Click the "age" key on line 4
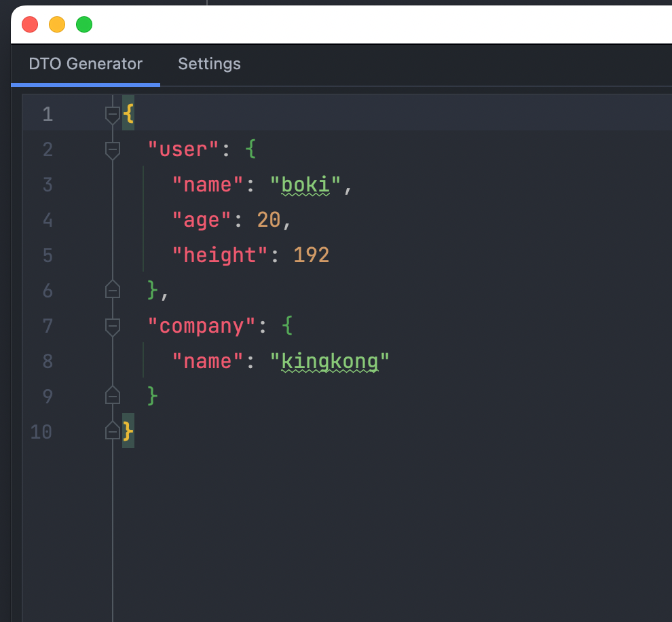Image resolution: width=672 pixels, height=622 pixels. coord(201,221)
